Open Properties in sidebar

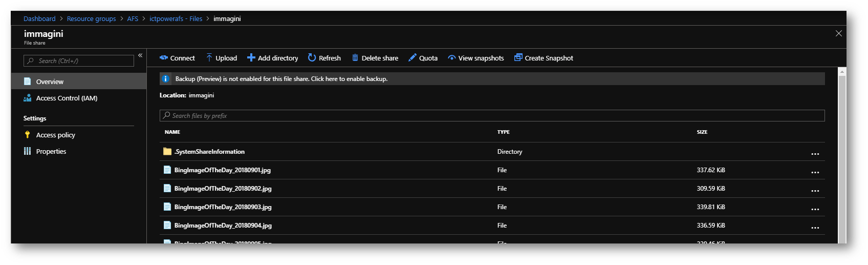point(51,151)
